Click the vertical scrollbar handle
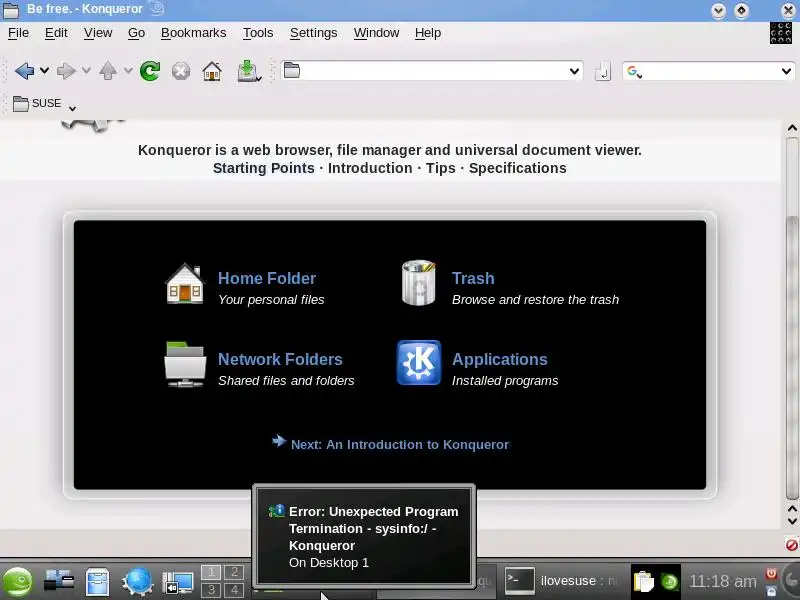This screenshot has height=600, width=800. (x=792, y=357)
